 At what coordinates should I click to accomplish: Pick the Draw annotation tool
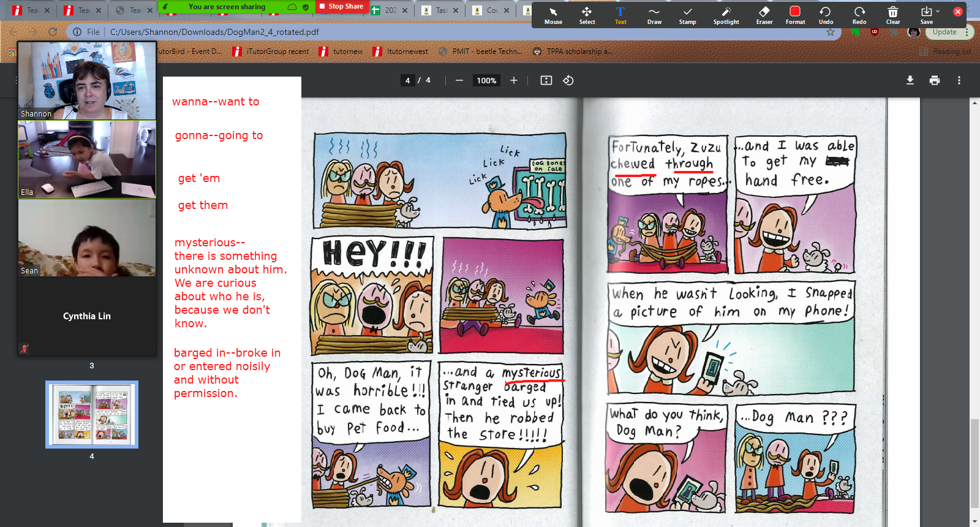click(x=654, y=15)
